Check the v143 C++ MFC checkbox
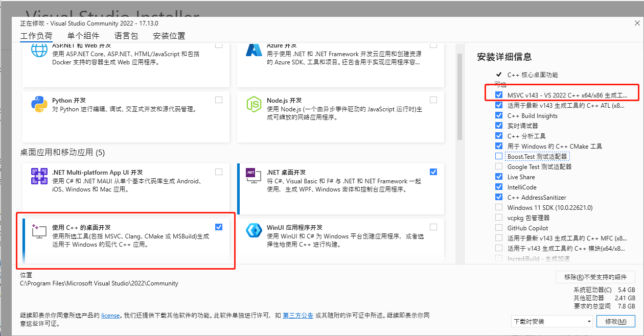 coord(499,238)
